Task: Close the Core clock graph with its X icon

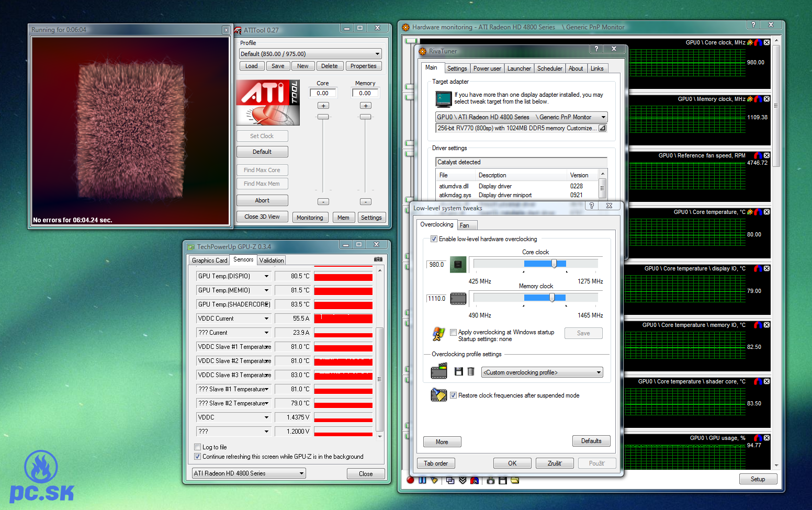Action: (x=766, y=42)
